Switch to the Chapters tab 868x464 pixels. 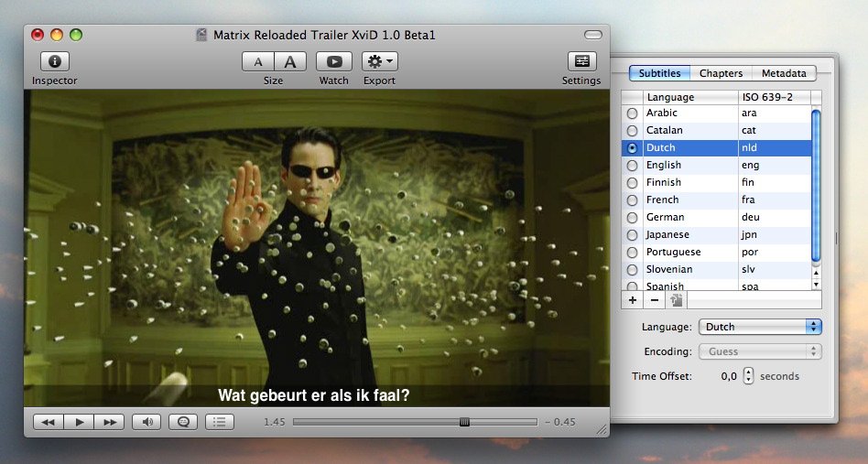pyautogui.click(x=721, y=73)
